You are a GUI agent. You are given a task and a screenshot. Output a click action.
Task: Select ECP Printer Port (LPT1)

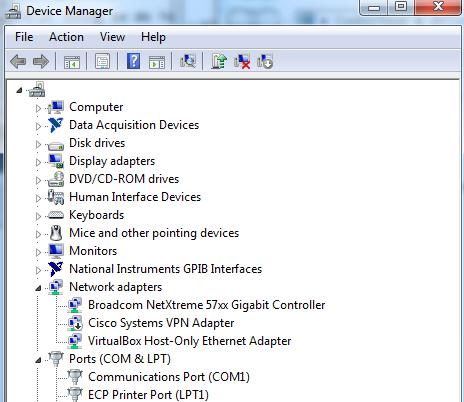click(x=148, y=395)
